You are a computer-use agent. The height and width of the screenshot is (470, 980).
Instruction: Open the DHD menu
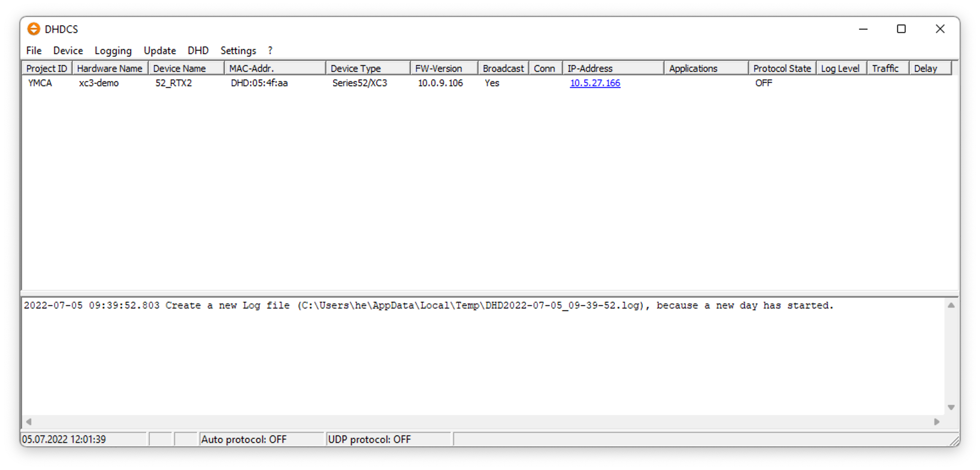198,51
